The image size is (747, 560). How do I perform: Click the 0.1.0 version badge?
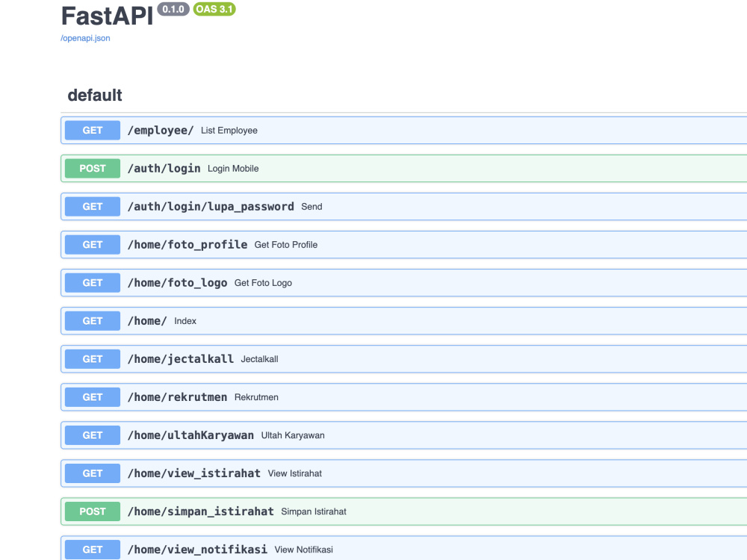(173, 9)
